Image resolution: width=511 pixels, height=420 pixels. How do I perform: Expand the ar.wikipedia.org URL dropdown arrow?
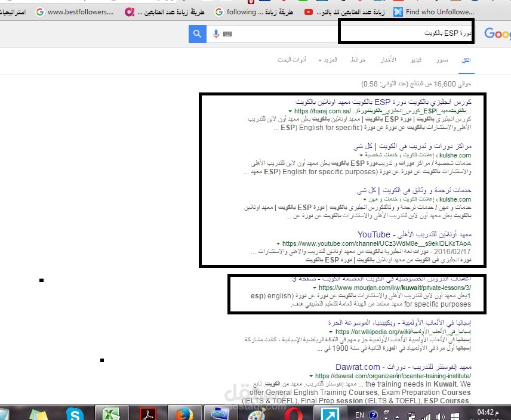tap(331, 332)
